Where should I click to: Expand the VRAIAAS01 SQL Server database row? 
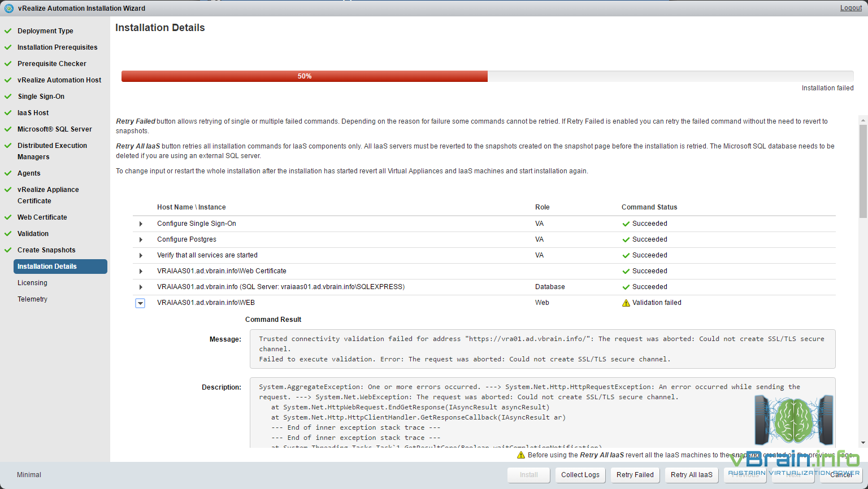pos(141,287)
